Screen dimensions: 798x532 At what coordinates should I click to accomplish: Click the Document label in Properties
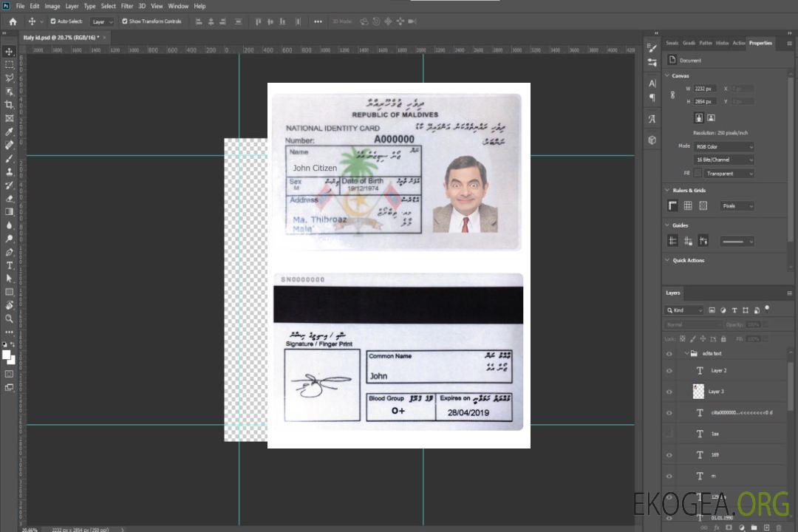tap(690, 61)
